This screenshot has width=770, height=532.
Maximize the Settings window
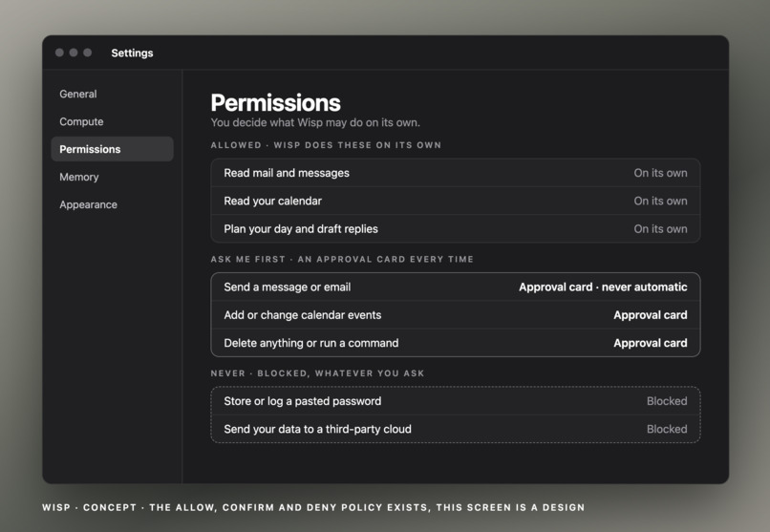(x=87, y=53)
